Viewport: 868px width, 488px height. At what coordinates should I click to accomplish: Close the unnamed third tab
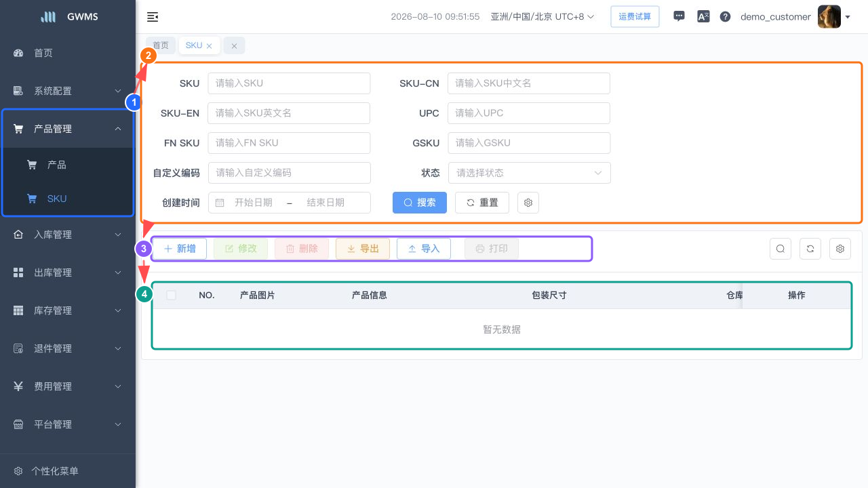[234, 45]
